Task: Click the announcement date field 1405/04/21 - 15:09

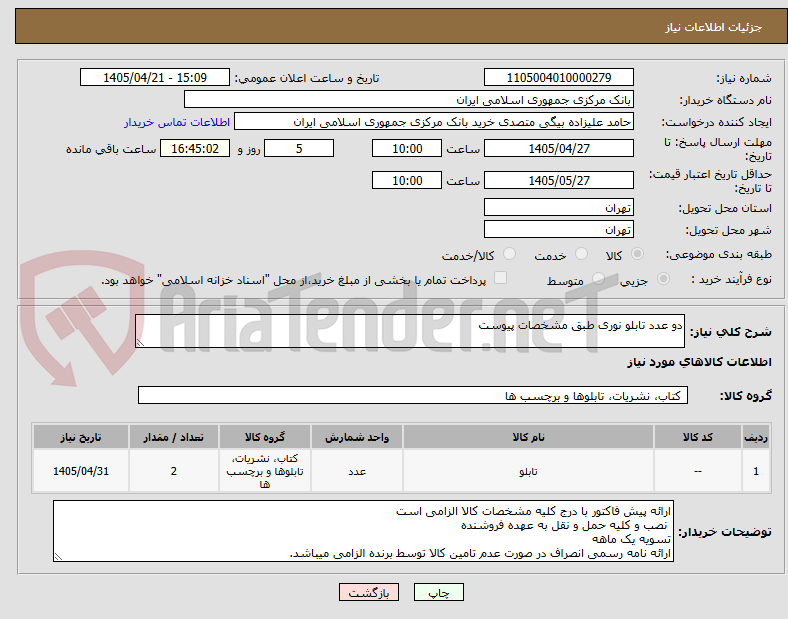Action: (x=155, y=77)
